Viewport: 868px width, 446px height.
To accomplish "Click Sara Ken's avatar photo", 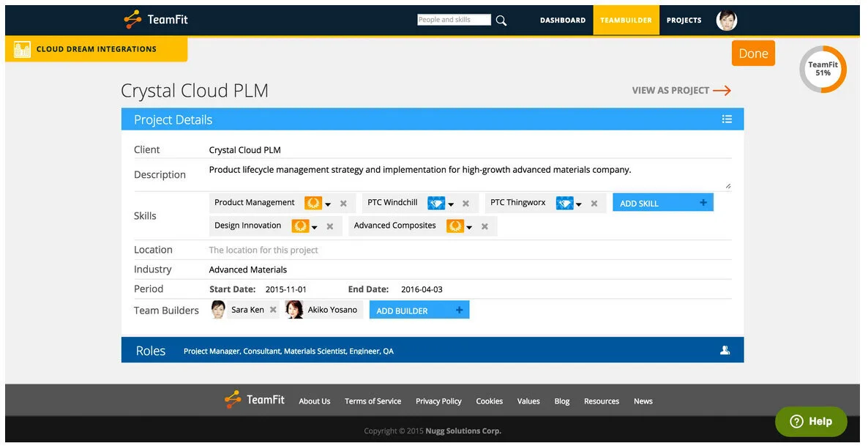I will pyautogui.click(x=218, y=309).
